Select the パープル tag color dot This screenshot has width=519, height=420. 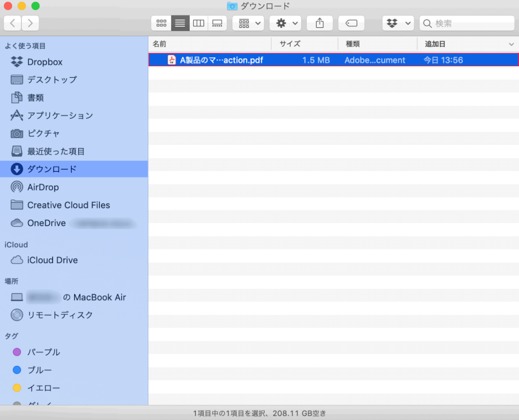pyautogui.click(x=17, y=352)
